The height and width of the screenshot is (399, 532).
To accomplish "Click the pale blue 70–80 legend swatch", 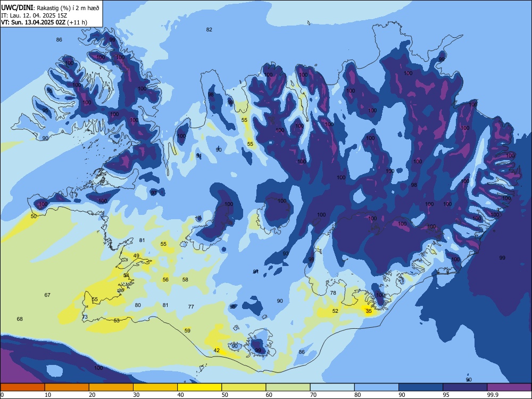I will 332,387.
